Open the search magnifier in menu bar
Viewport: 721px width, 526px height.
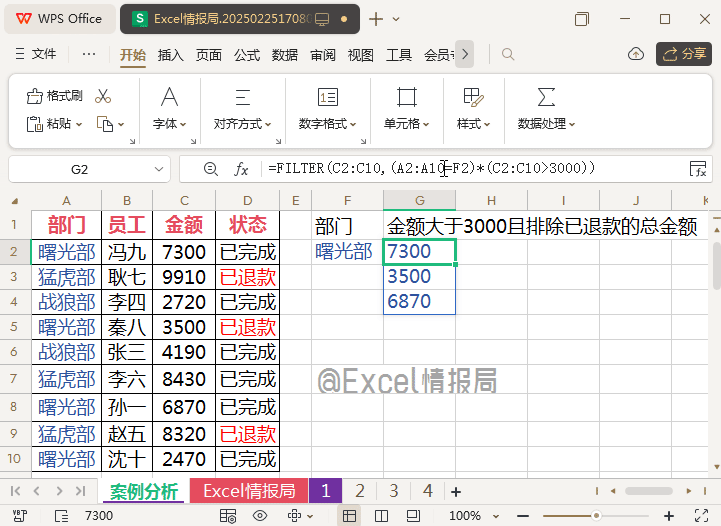(508, 54)
